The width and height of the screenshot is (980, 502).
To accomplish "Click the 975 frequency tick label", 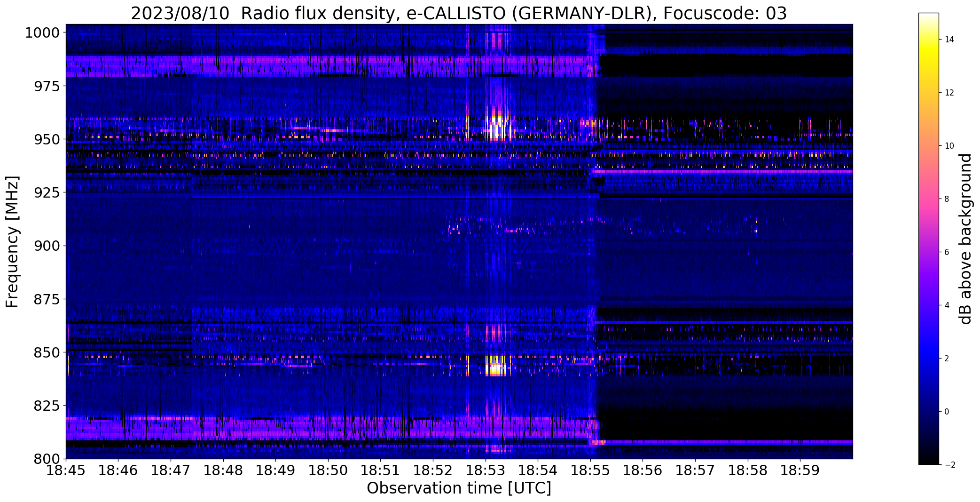I will 47,86.
